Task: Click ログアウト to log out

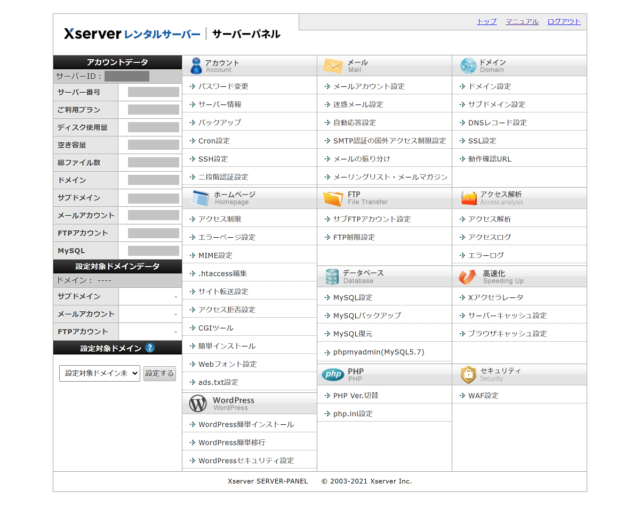Action: click(563, 21)
